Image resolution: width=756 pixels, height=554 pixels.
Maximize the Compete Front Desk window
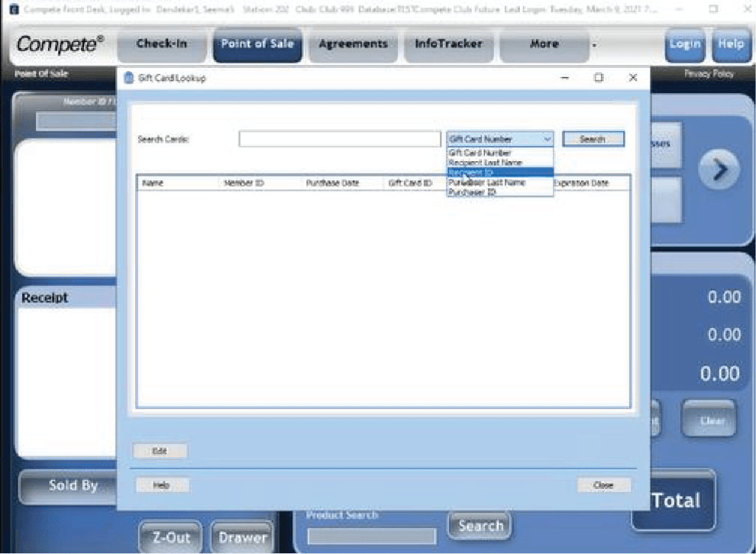coord(714,9)
